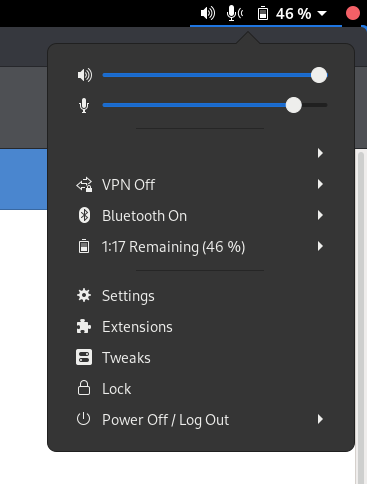The height and width of the screenshot is (484, 367).
Task: Expand the Bluetooth On submenu arrow
Action: [320, 215]
